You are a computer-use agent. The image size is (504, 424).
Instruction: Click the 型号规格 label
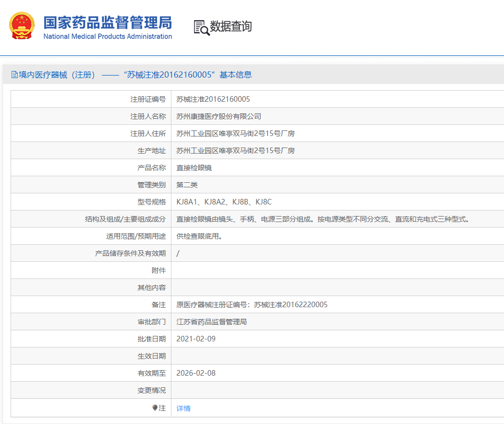point(151,202)
